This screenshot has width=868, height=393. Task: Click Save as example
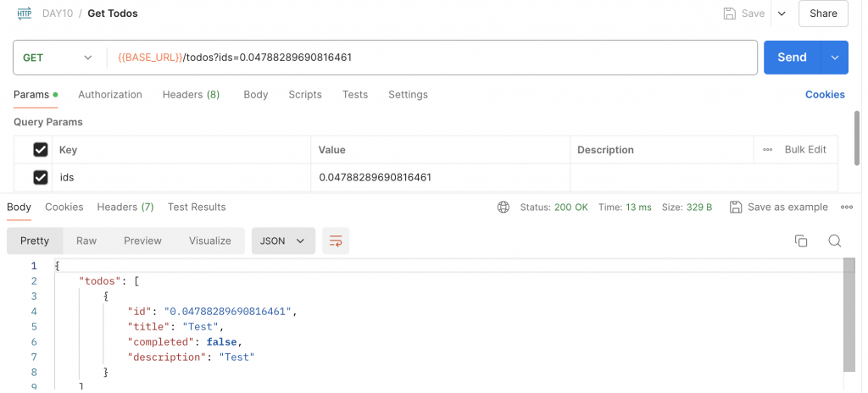779,208
